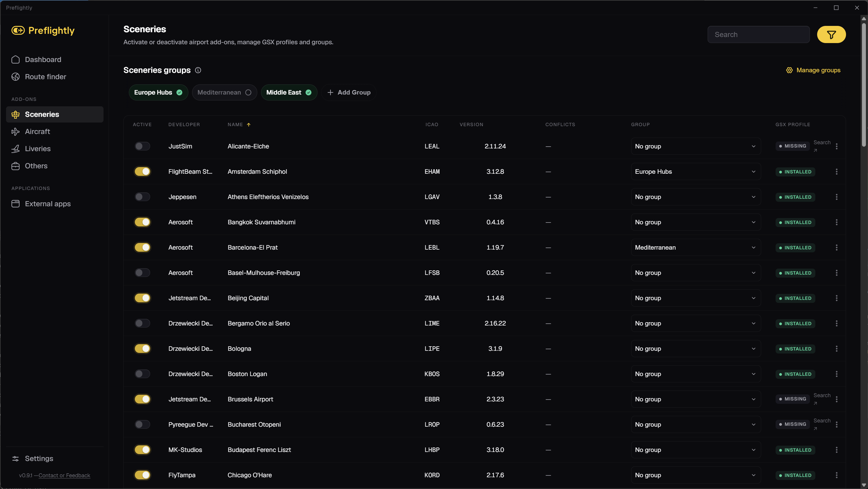Activate the Mediterranean group chip
This screenshot has width=868, height=489.
[225, 92]
